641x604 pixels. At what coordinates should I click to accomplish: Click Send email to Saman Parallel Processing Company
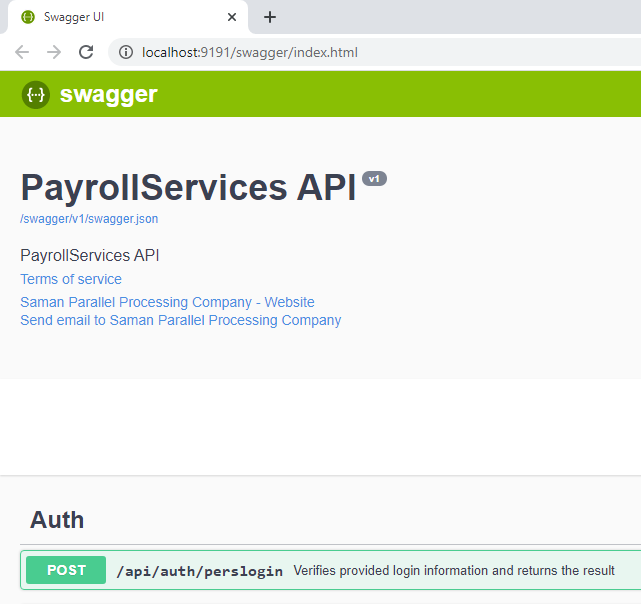181,320
